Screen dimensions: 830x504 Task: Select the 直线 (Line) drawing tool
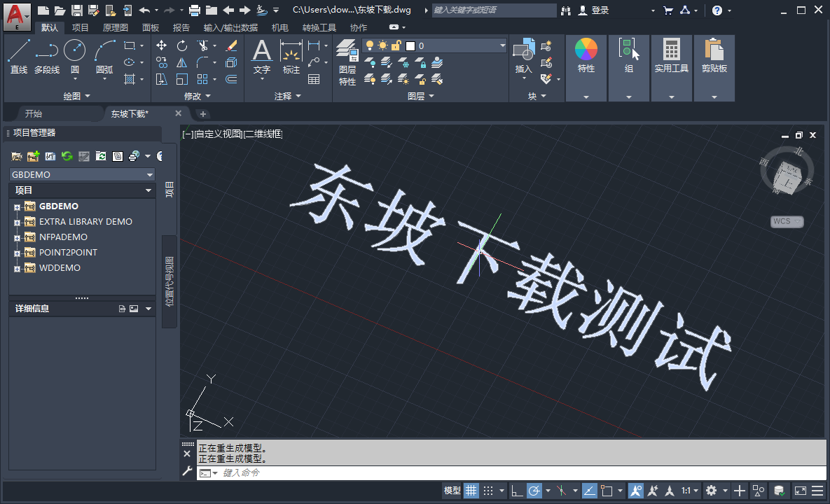(18, 55)
